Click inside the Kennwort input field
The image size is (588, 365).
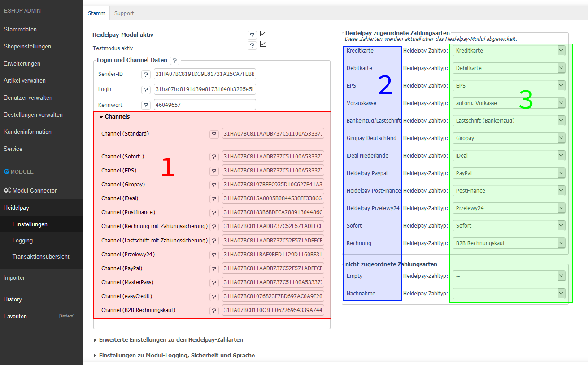(x=205, y=105)
